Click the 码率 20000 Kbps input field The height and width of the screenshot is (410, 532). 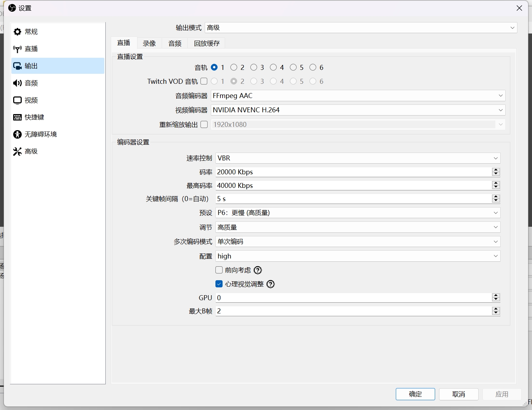click(x=353, y=172)
